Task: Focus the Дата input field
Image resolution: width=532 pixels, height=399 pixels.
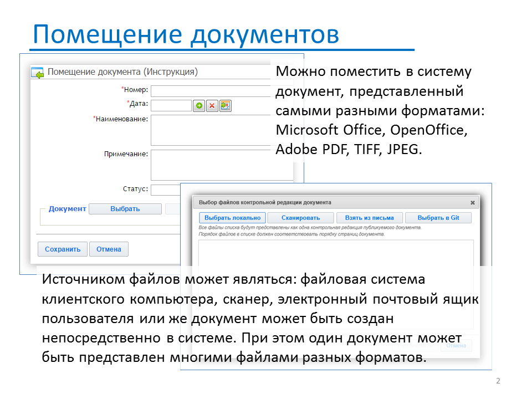Action: (x=171, y=105)
